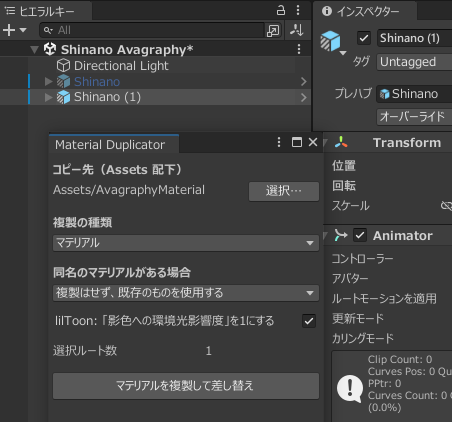
Task: Click the Animator info warning icon
Action: coord(350,389)
